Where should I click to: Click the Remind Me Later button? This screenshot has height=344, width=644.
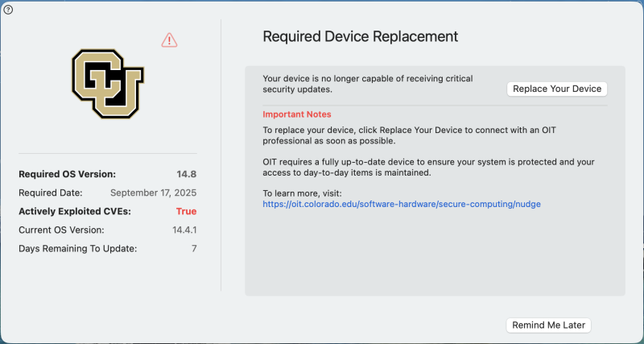tap(548, 325)
